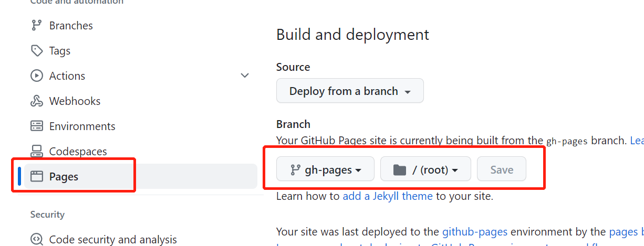Click the Tags label icon

point(36,51)
